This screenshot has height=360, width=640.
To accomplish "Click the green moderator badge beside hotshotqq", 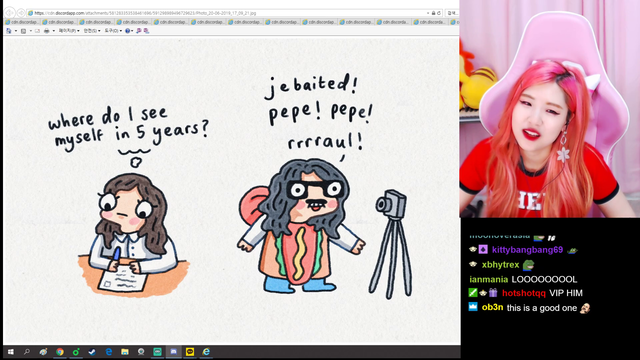I will coord(473,292).
